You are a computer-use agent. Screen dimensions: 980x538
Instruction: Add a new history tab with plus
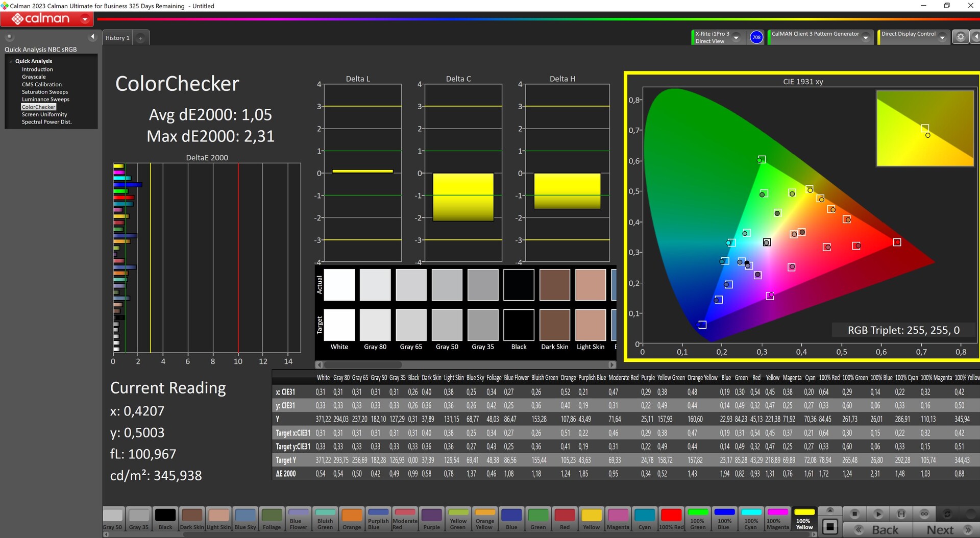[x=140, y=38]
